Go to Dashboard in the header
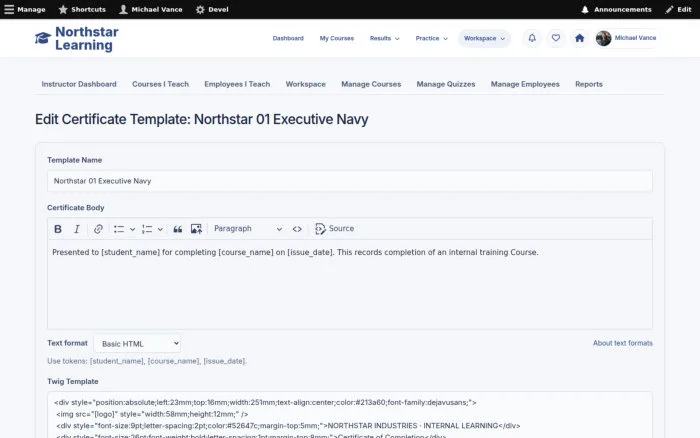Screen dimensions: 700x438 288,38
